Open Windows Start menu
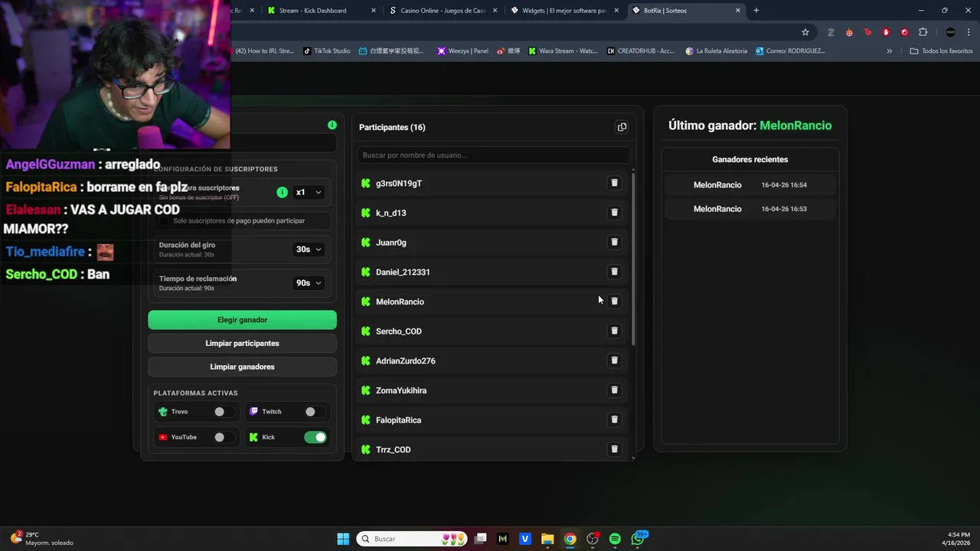980x551 pixels. tap(343, 539)
